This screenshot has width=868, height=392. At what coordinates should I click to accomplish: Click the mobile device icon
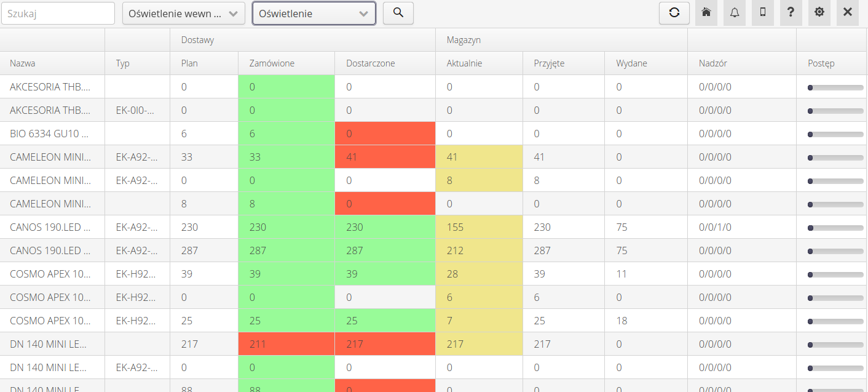tap(763, 13)
